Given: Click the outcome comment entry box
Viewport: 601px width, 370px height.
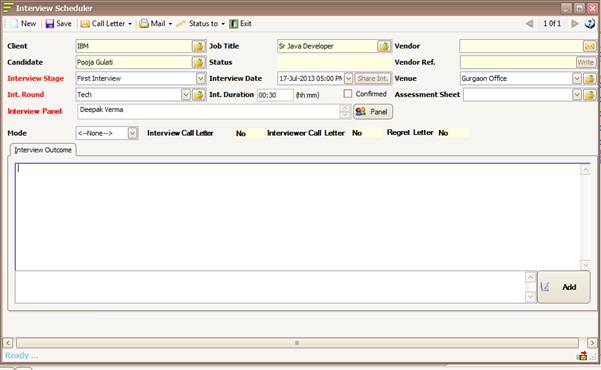Looking at the screenshot, I should (270, 287).
